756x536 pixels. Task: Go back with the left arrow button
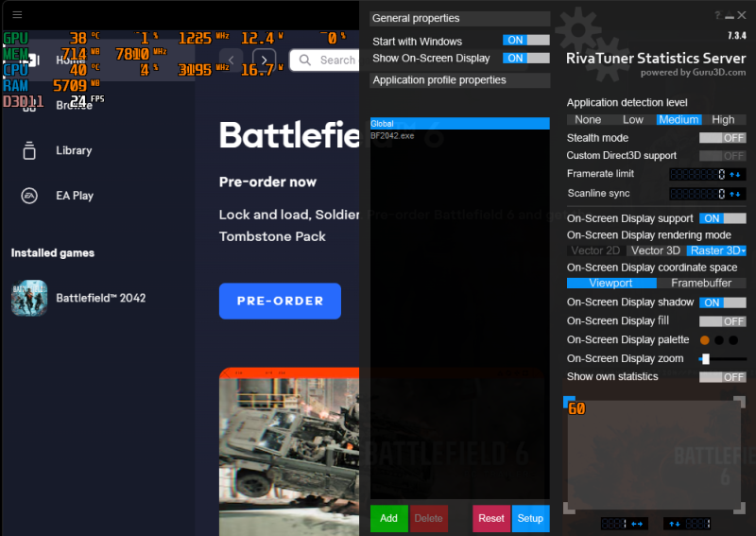(231, 61)
